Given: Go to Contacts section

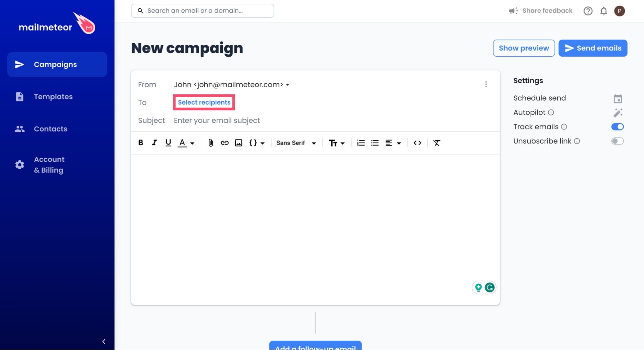Looking at the screenshot, I should (x=57, y=129).
